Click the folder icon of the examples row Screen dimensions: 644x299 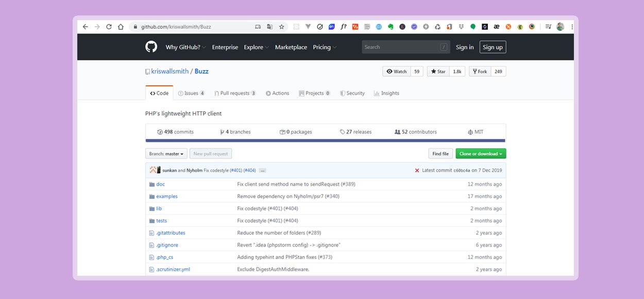click(x=152, y=196)
